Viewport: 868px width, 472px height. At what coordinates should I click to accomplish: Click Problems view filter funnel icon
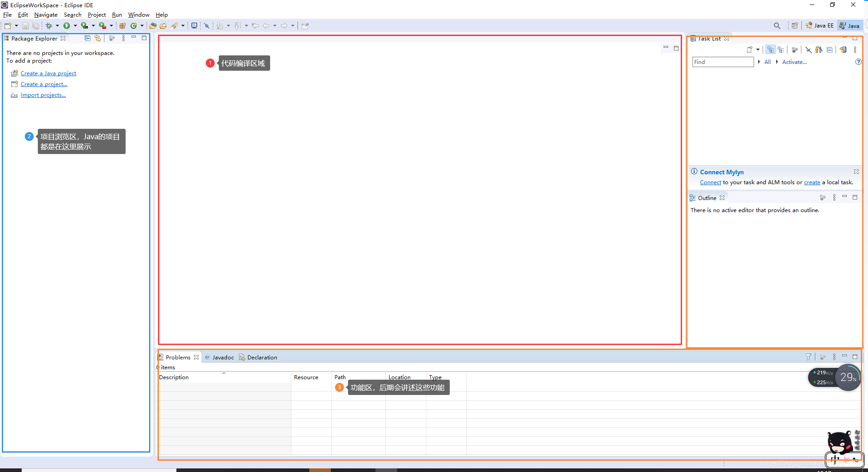[x=809, y=357]
